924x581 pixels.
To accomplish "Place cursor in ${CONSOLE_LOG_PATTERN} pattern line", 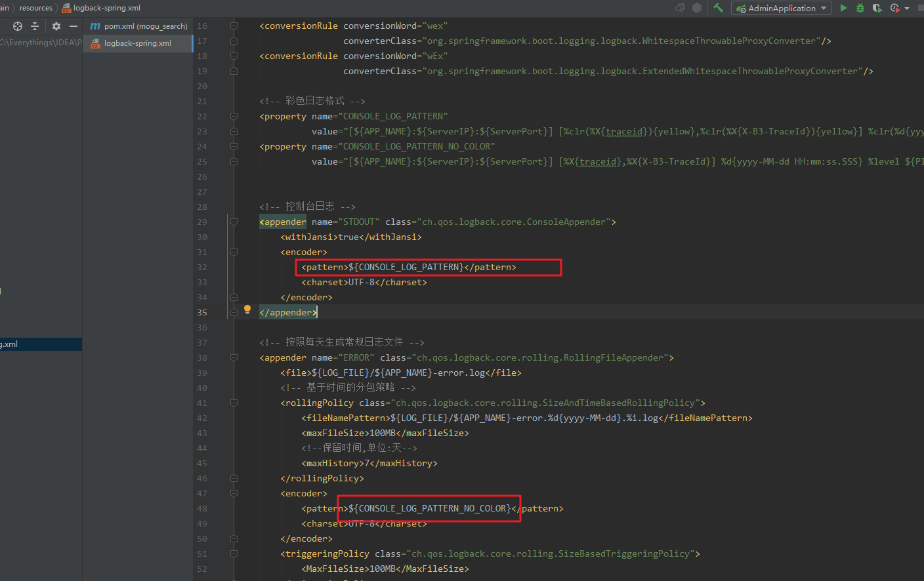I will (409, 268).
